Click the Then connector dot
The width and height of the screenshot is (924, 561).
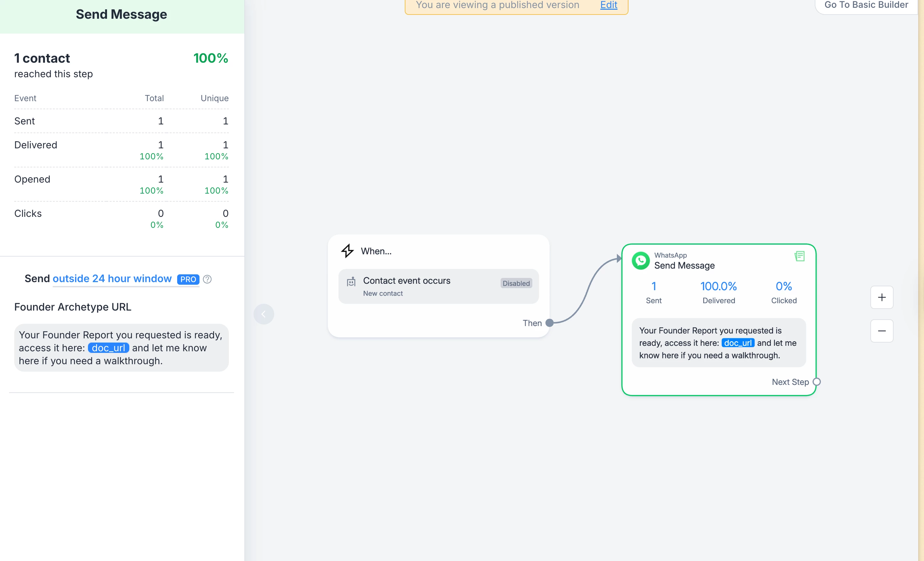549,323
